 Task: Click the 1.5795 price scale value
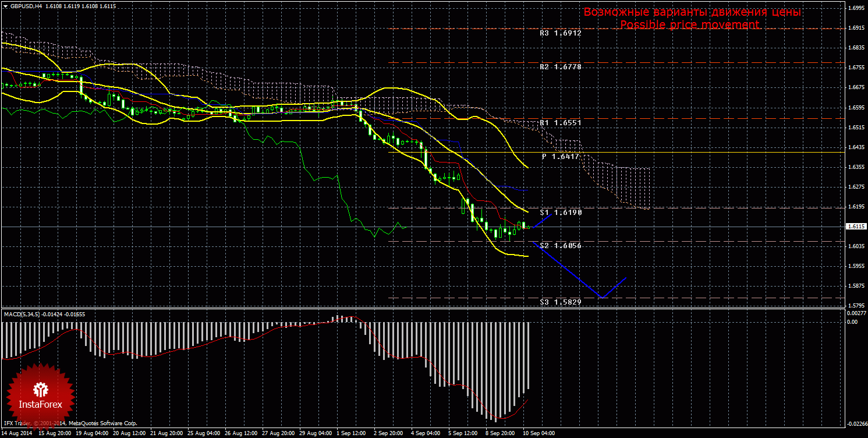pos(855,306)
